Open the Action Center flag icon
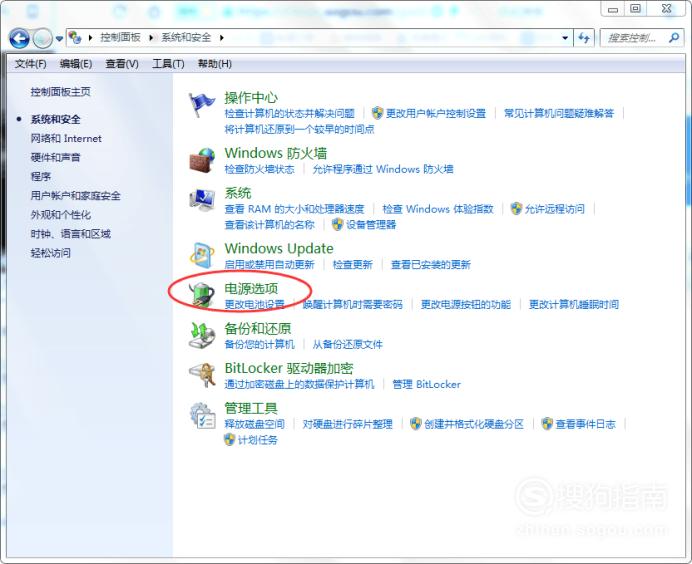Screen dimensions: 692x564 pos(202,105)
